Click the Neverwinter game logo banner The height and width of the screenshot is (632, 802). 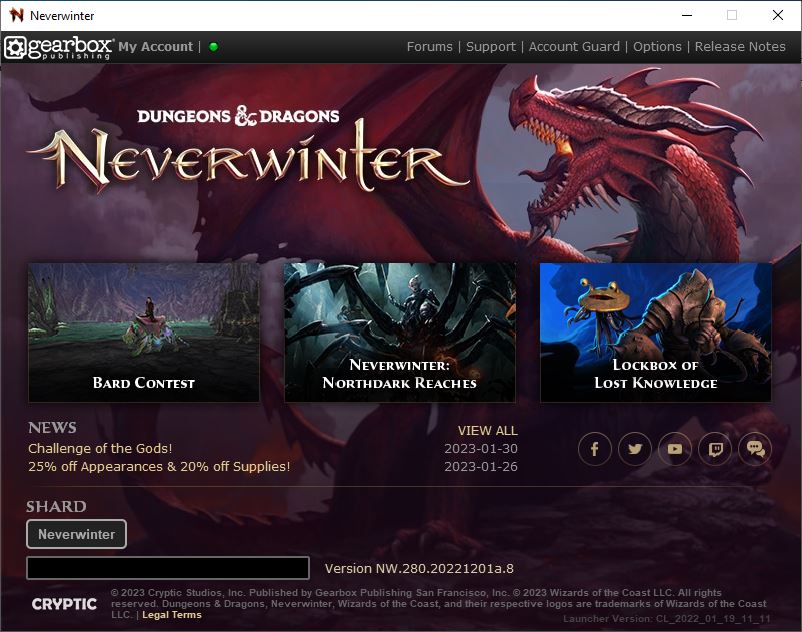[x=248, y=151]
